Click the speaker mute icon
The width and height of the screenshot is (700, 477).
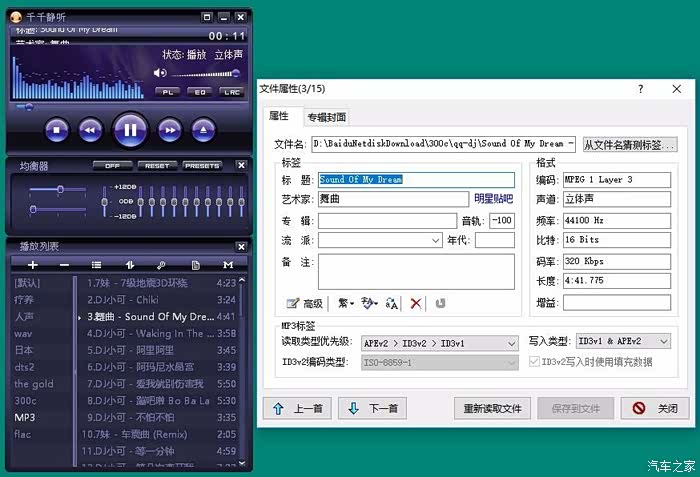coord(160,73)
